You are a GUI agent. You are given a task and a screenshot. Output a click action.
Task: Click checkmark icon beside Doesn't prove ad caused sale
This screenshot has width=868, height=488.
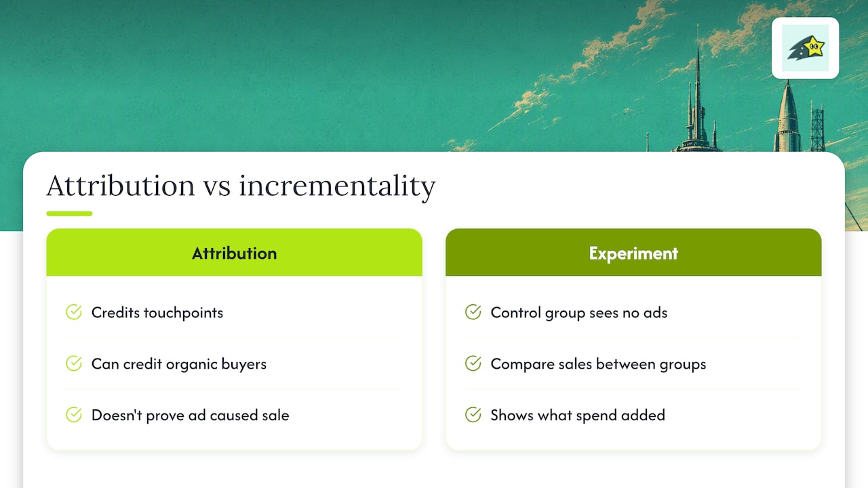point(74,415)
